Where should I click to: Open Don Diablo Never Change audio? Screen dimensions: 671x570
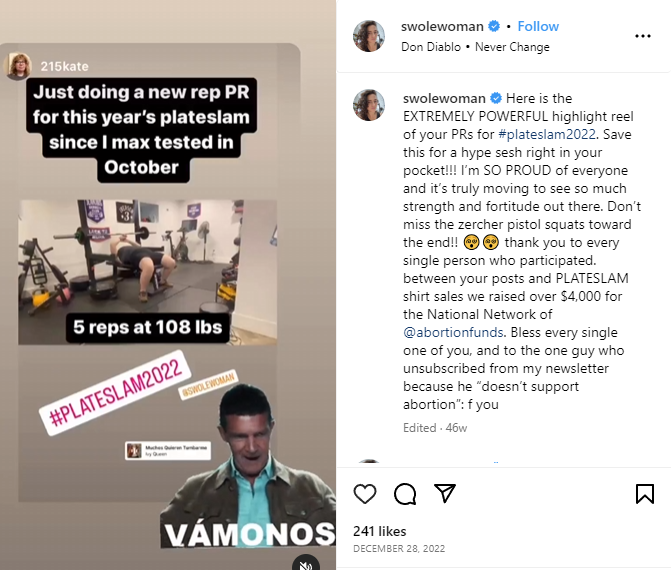(x=475, y=47)
